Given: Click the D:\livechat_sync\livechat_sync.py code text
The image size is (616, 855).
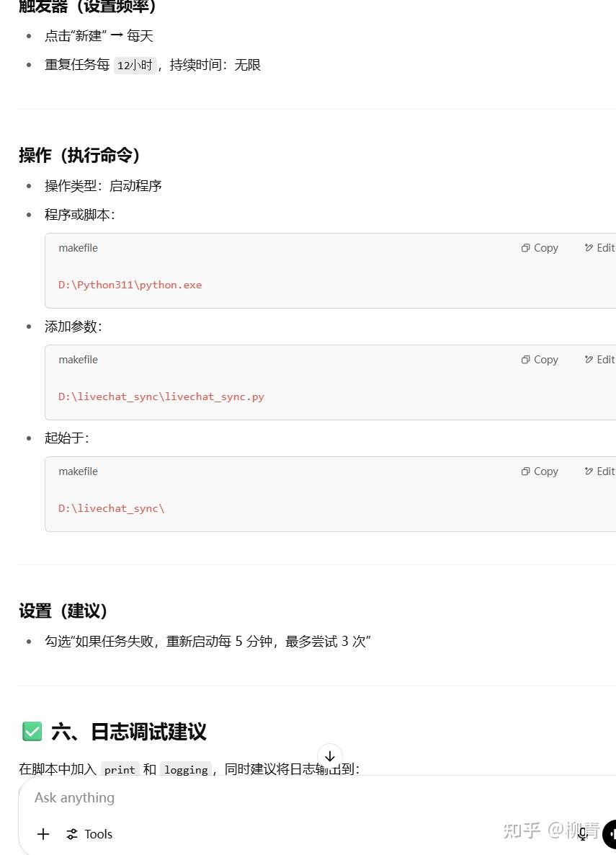Looking at the screenshot, I should pos(161,396).
